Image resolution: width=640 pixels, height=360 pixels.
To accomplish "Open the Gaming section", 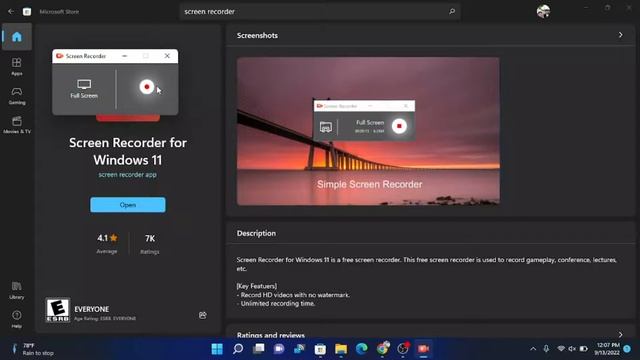I will 17,96.
